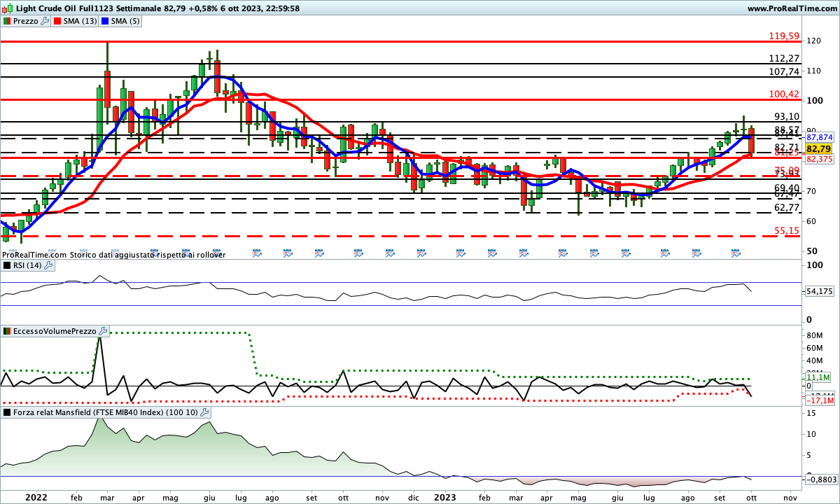Image resolution: width=840 pixels, height=504 pixels.
Task: Click the color icon beside EccessoVolumePrezzo
Action: (7, 331)
